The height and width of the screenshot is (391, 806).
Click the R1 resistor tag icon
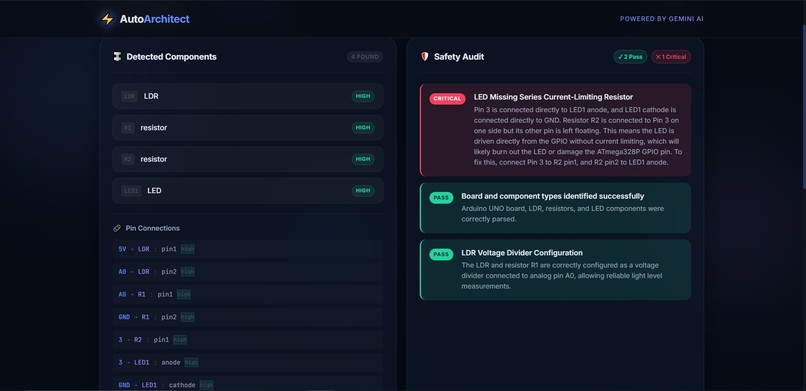tap(128, 127)
